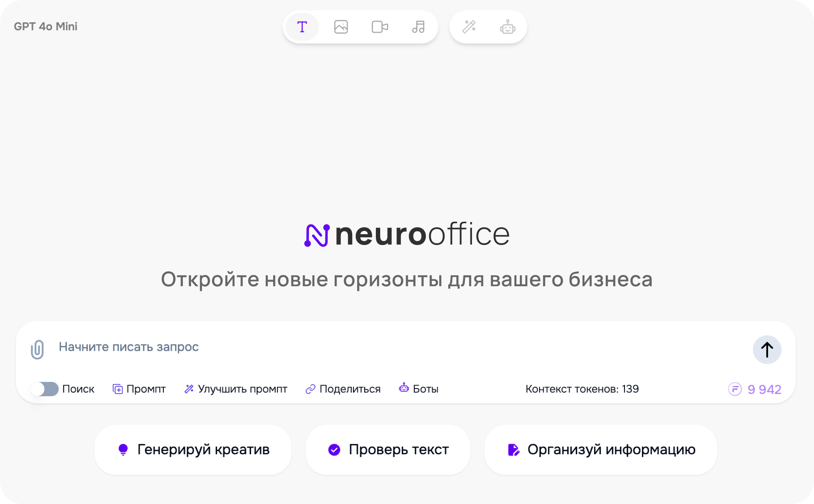This screenshot has width=814, height=504.
Task: Click the 9 942 token balance
Action: pos(755,389)
